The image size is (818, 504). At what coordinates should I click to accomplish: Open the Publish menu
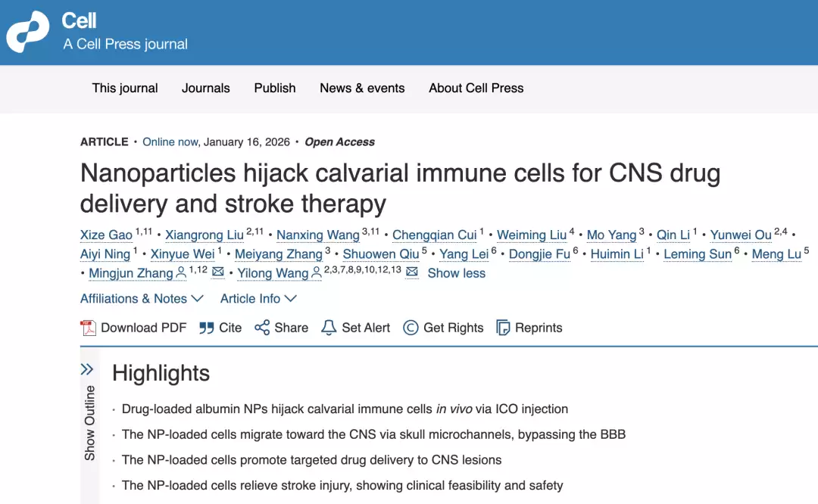click(275, 89)
